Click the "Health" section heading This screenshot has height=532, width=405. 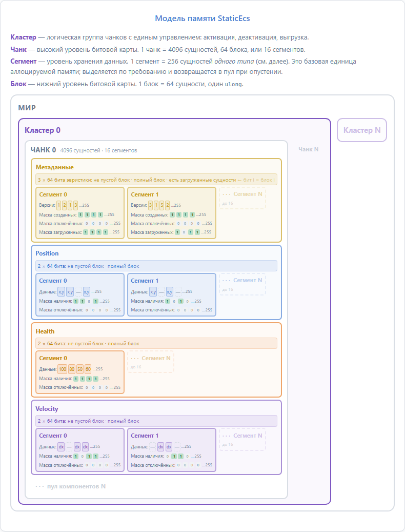[45, 331]
